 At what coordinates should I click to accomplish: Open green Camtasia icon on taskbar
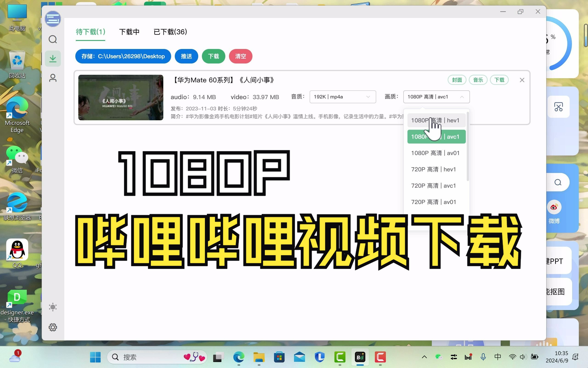click(340, 357)
